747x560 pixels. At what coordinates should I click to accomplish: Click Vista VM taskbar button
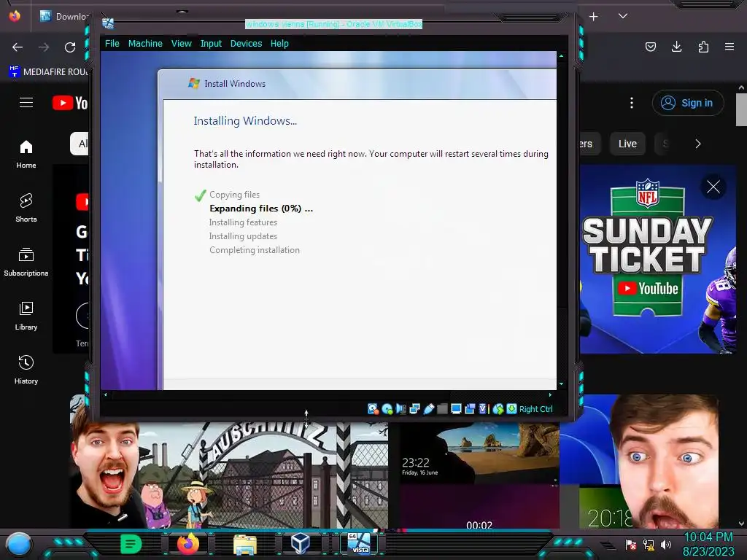(359, 544)
